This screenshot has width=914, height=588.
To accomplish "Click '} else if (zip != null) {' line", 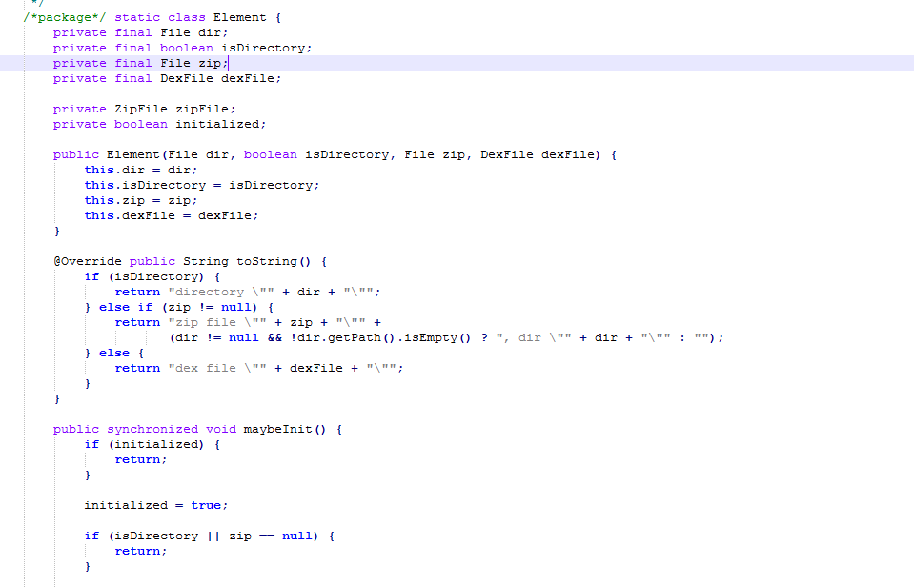I will point(179,307).
